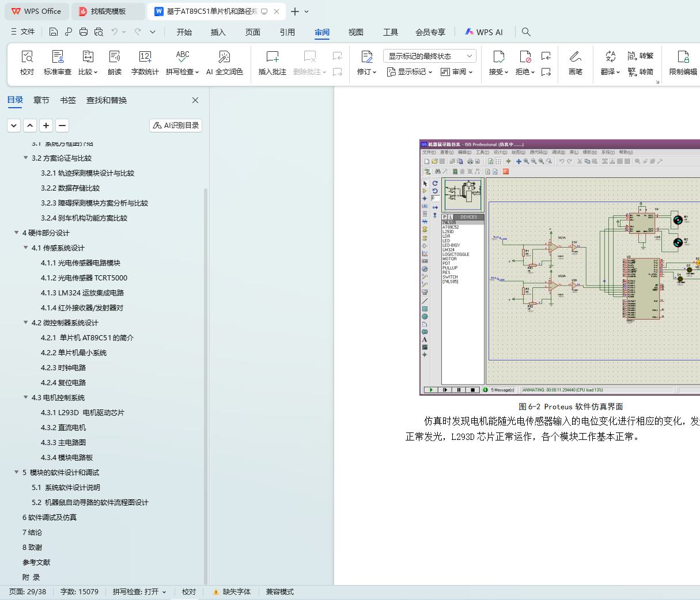Click the search magnifier icon
This screenshot has height=600, width=700.
coord(526,32)
